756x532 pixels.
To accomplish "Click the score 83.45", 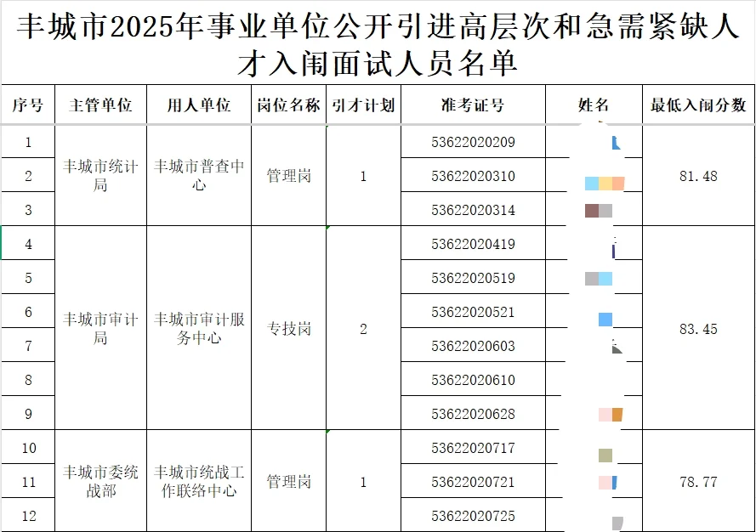I will click(x=699, y=328).
